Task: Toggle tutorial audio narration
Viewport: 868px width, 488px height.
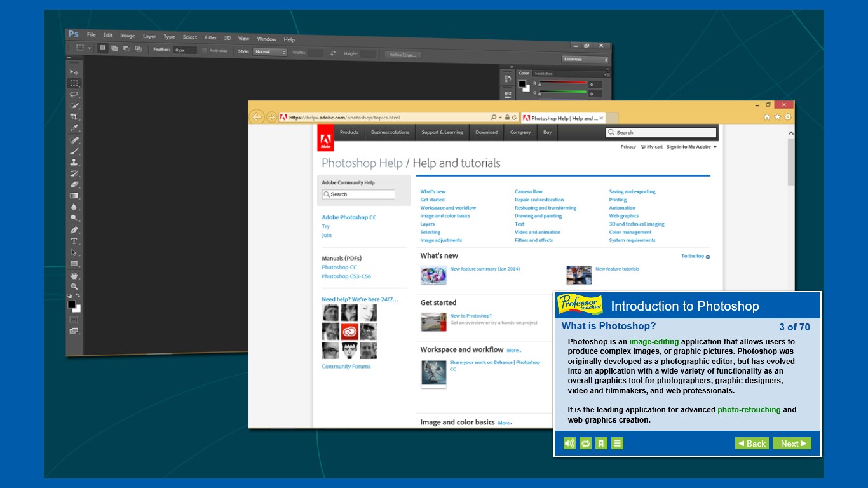Action: tap(569, 444)
